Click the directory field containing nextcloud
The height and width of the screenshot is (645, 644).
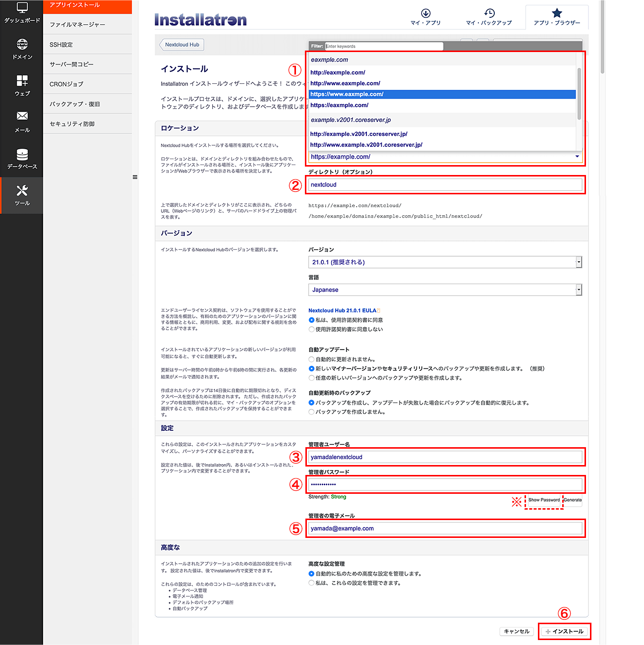[x=445, y=184]
